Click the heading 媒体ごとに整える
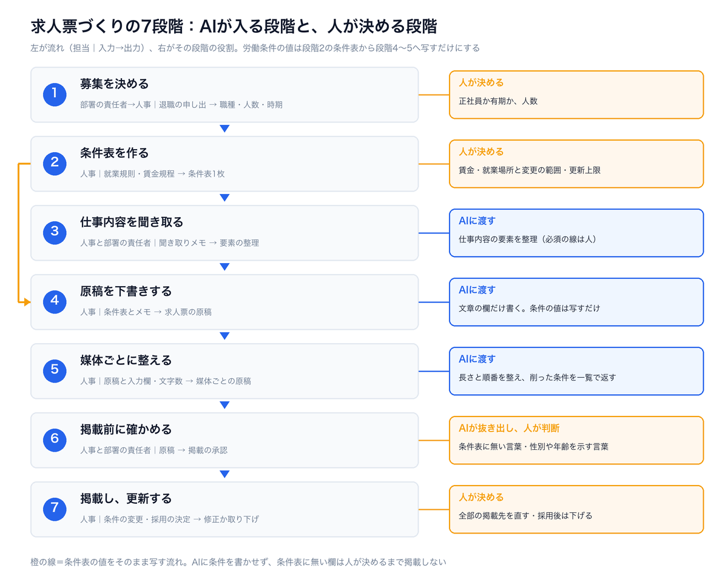The width and height of the screenshot is (728, 582). [126, 360]
